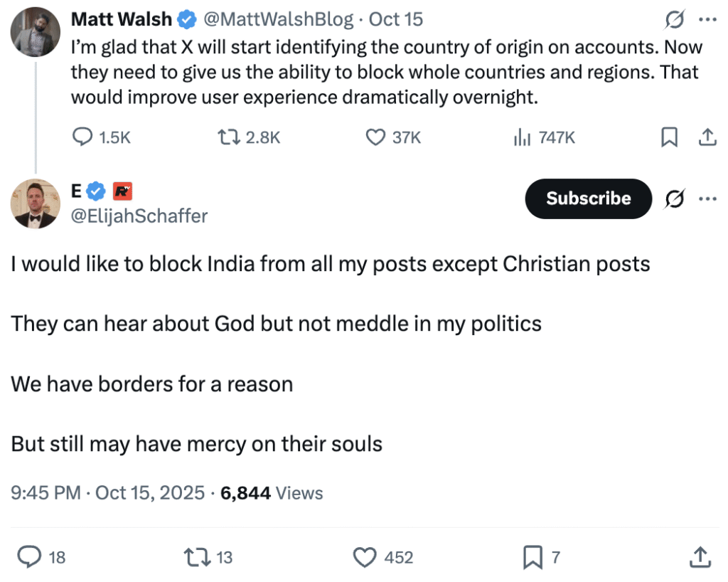Open more options next to Subscribe
This screenshot has height=582, width=728.
707,199
